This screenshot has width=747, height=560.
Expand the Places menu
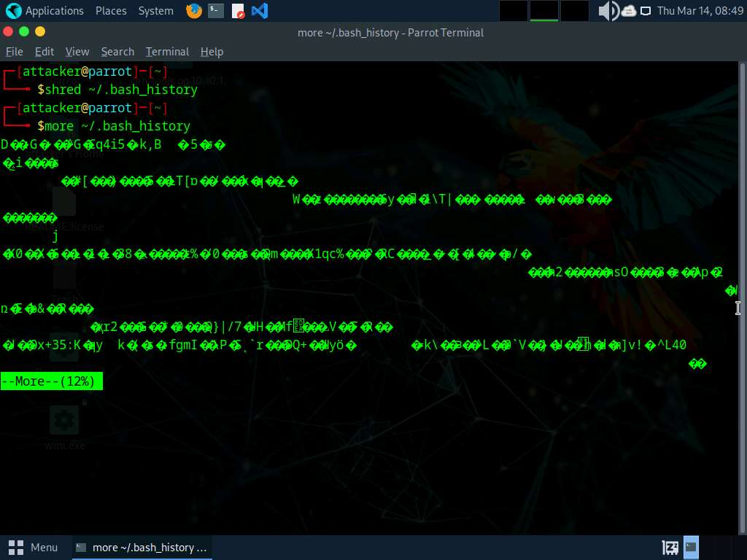pyautogui.click(x=111, y=11)
